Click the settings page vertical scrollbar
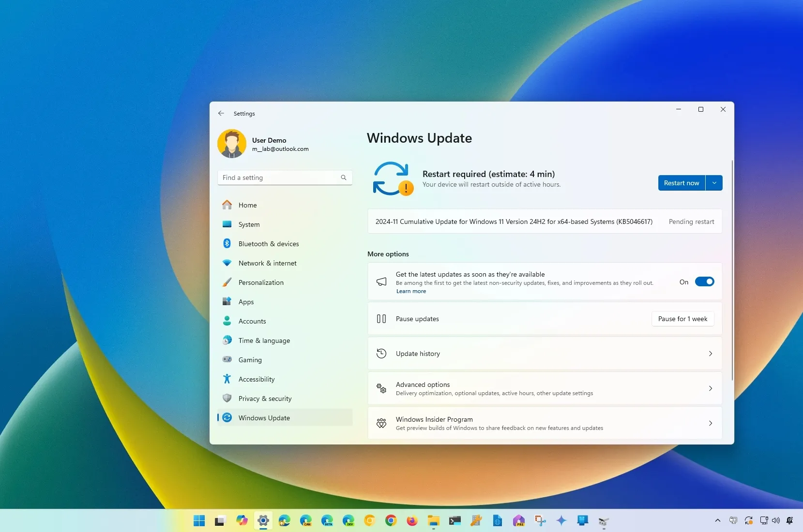 pyautogui.click(x=732, y=270)
